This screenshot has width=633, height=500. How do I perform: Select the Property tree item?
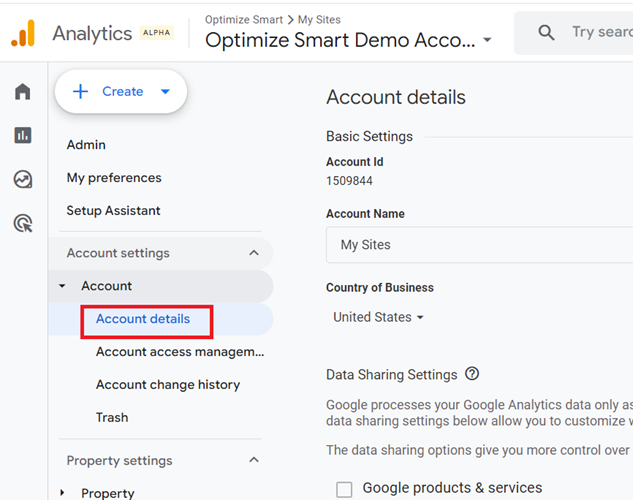[x=107, y=493]
